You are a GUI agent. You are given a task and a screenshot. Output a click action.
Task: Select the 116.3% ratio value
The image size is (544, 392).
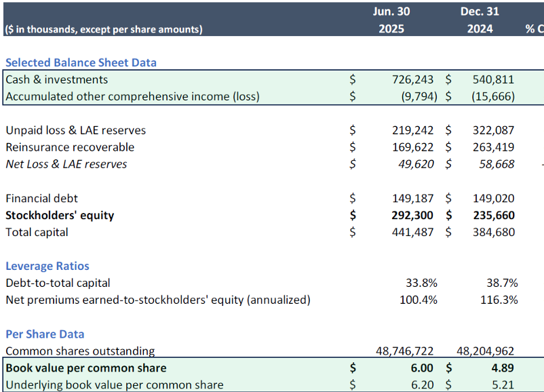[x=499, y=300]
